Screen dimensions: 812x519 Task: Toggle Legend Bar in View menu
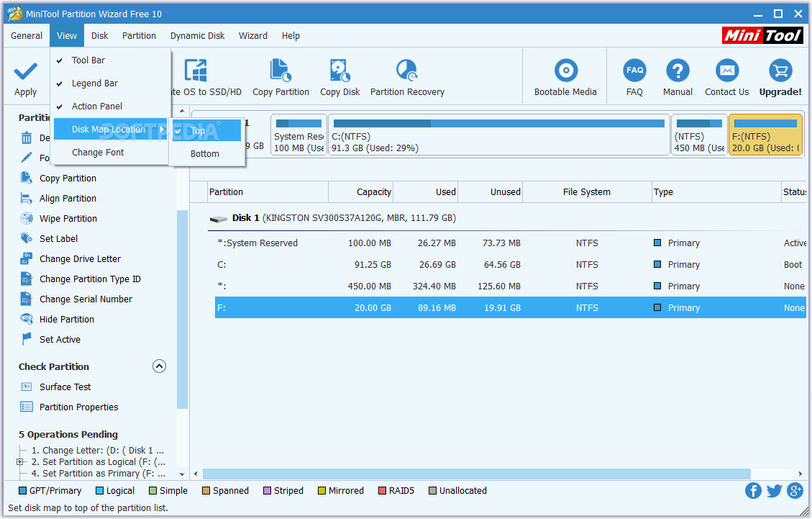pos(111,83)
